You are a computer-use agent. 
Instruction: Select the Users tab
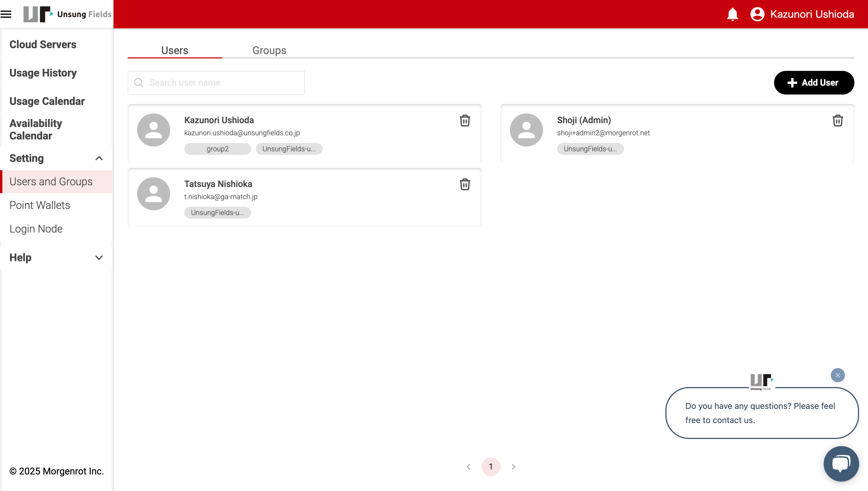click(x=174, y=50)
